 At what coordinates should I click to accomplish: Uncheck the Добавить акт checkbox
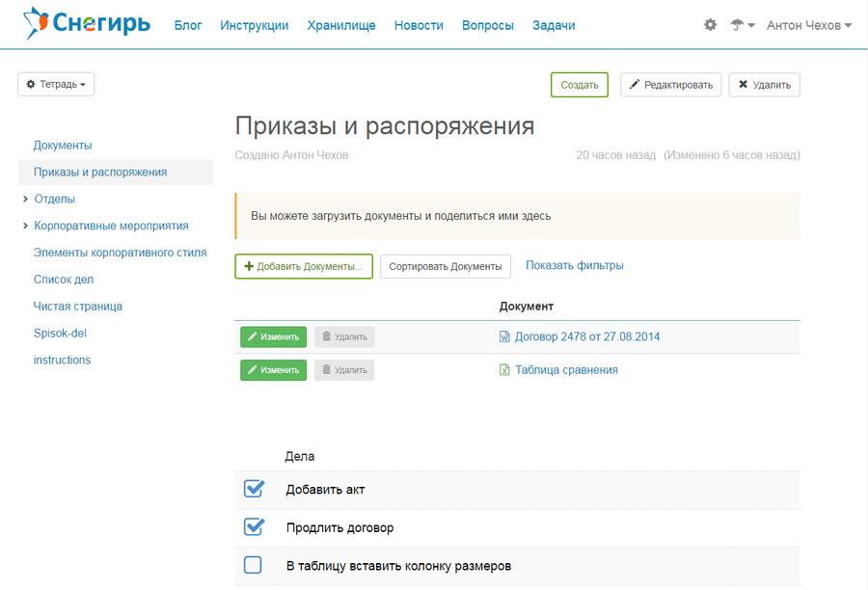click(x=254, y=488)
